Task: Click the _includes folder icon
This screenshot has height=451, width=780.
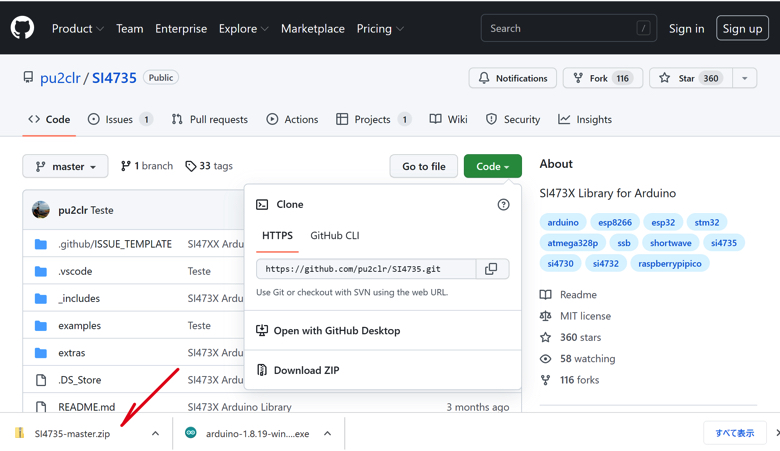Action: point(41,298)
